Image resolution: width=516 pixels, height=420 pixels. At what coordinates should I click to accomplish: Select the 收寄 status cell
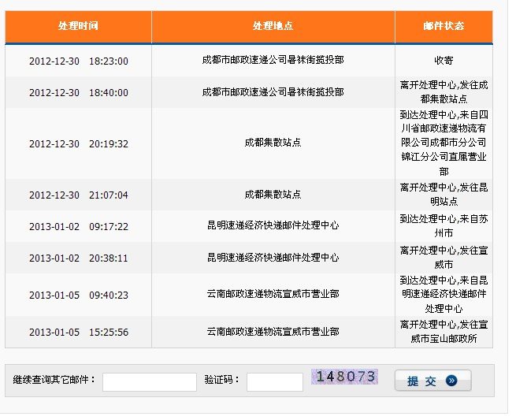(x=444, y=61)
